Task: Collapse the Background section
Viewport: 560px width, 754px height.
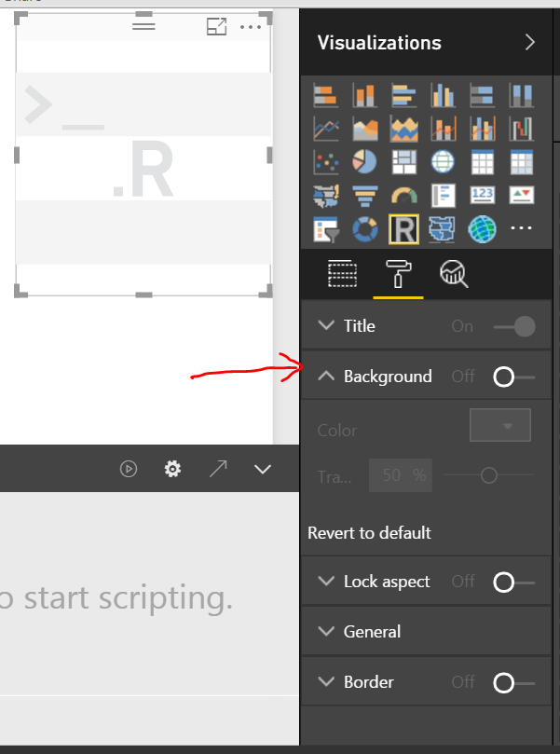Action: 326,376
